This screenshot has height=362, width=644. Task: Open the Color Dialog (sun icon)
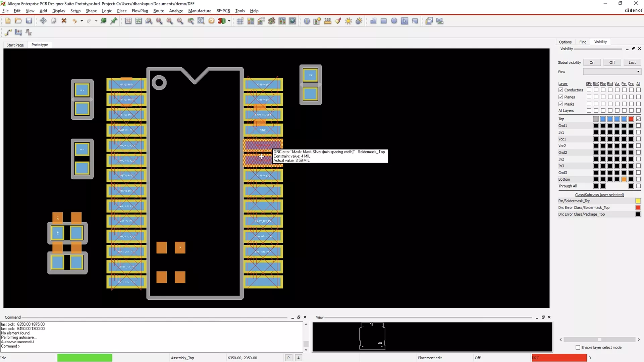(x=348, y=21)
